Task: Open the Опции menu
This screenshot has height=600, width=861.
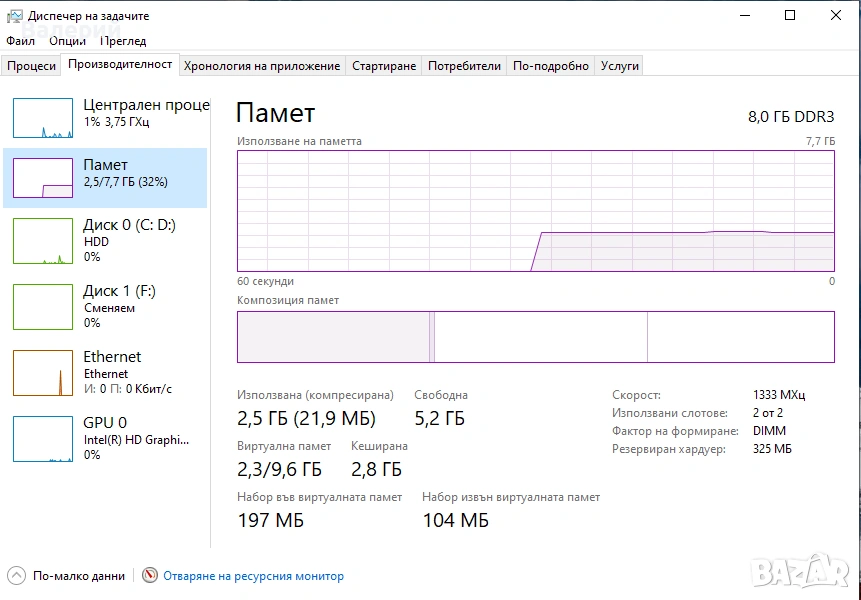Action: [67, 41]
